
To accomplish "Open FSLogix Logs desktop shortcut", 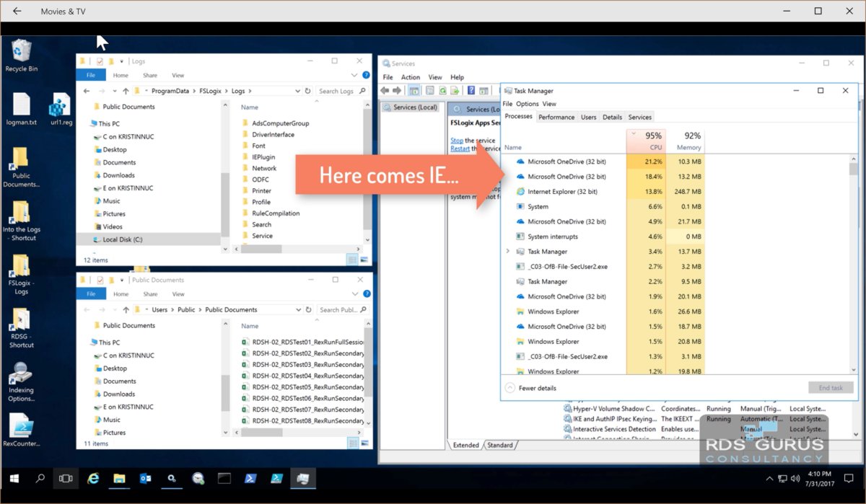I will pyautogui.click(x=21, y=275).
